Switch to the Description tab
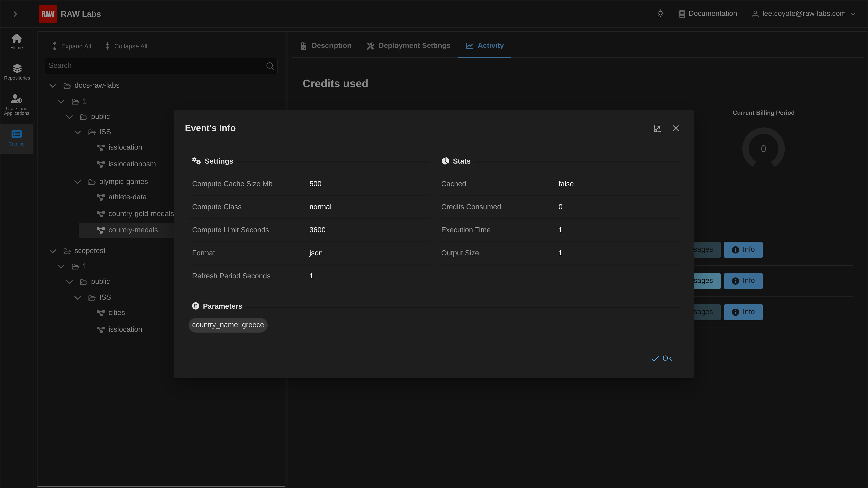868x488 pixels. pyautogui.click(x=326, y=46)
